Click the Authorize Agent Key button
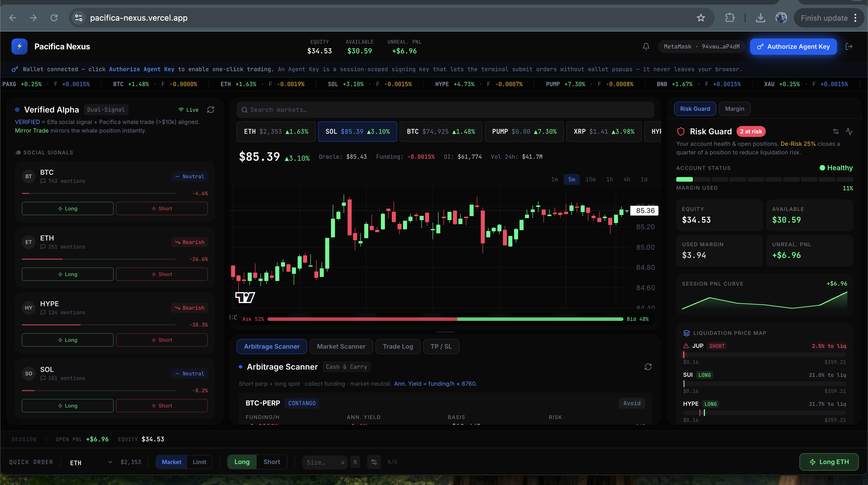The image size is (868, 485). [x=793, y=46]
